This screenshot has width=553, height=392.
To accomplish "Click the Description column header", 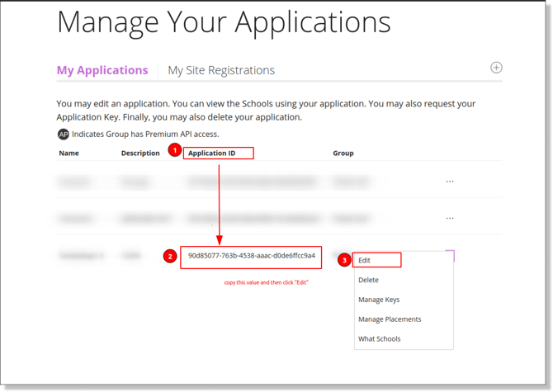I will 140,153.
